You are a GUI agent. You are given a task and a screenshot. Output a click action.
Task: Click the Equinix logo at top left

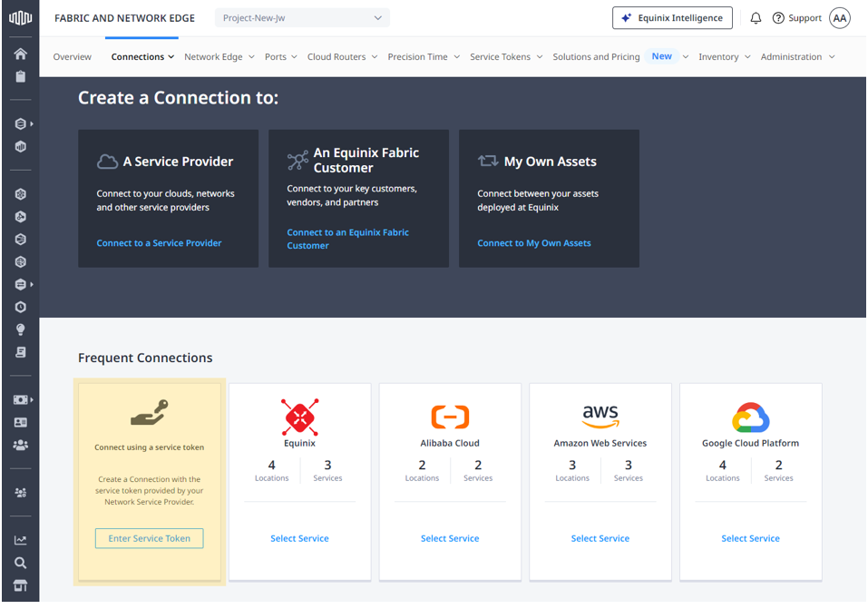coord(20,18)
